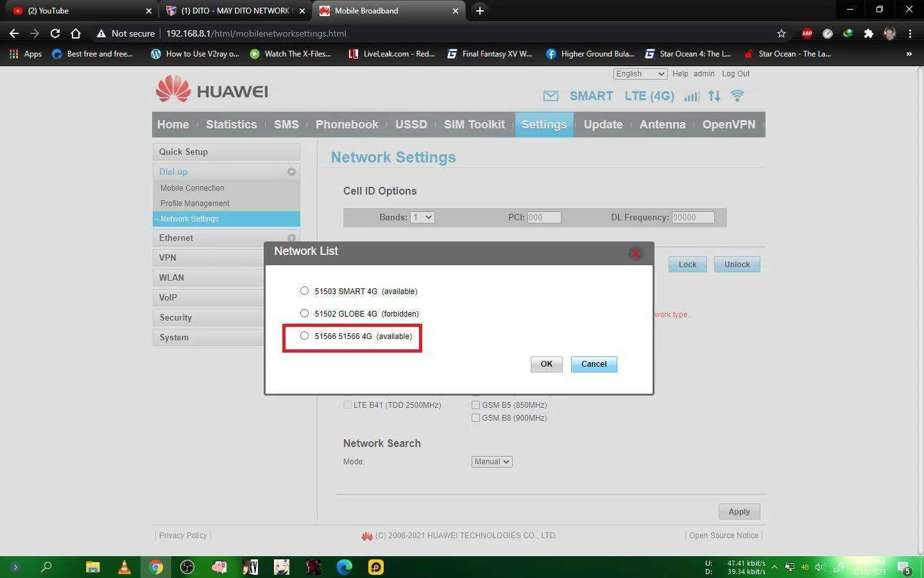Open the Privacy Policy link
Image resolution: width=924 pixels, height=578 pixels.
[x=183, y=536]
